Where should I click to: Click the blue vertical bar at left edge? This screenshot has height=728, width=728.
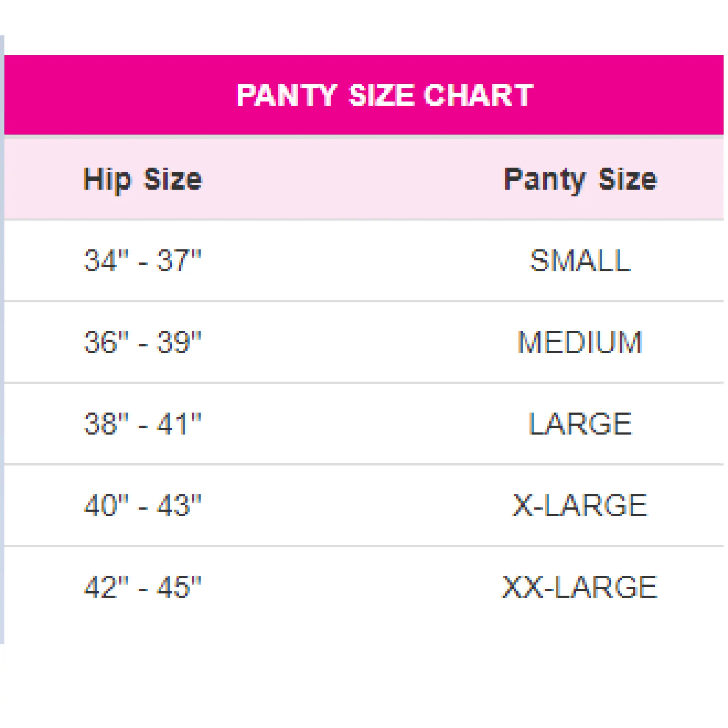click(2, 339)
